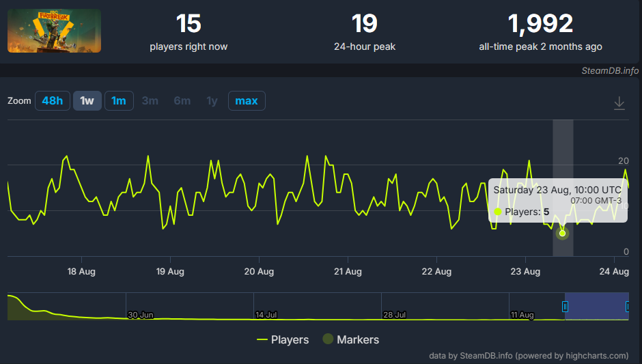Select the 1w zoom range
This screenshot has height=364, width=642.
87,100
